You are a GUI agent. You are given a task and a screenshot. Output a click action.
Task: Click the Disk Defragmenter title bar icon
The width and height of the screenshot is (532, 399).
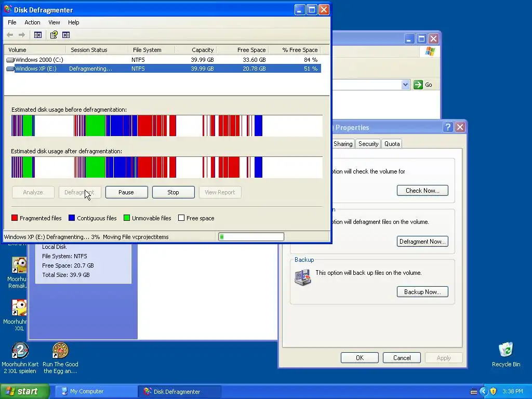point(8,9)
